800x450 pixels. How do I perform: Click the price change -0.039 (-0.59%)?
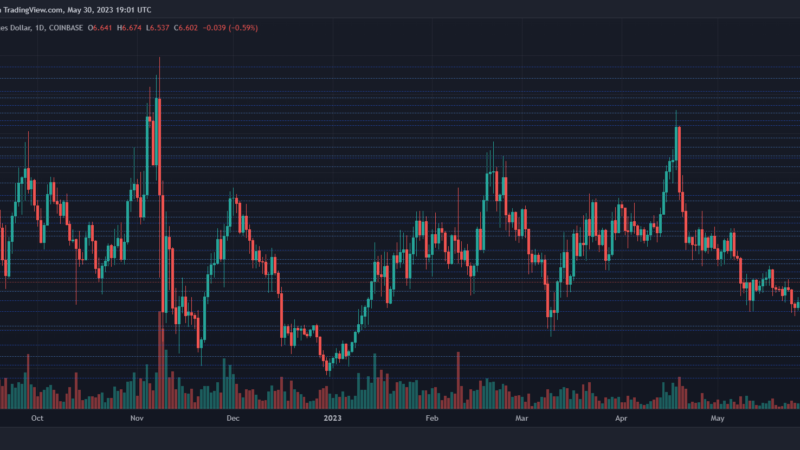(x=230, y=28)
